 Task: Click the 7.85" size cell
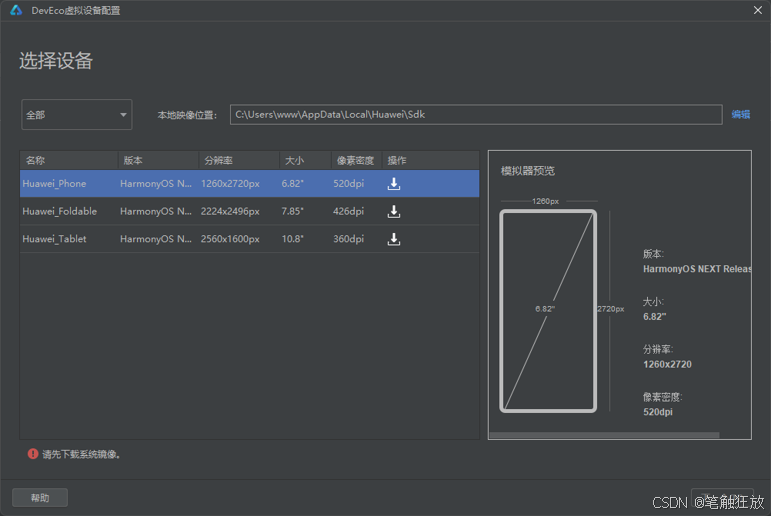[x=292, y=211]
